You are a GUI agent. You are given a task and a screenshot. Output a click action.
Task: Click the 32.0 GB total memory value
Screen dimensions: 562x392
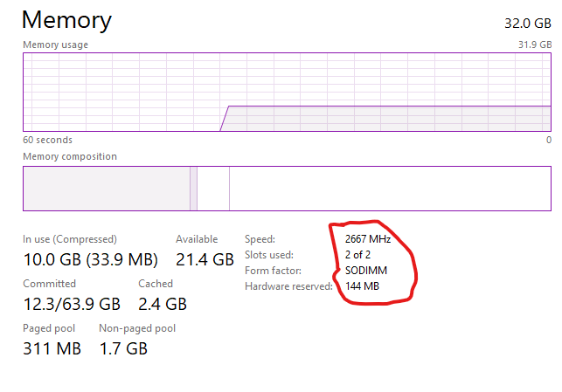[528, 24]
